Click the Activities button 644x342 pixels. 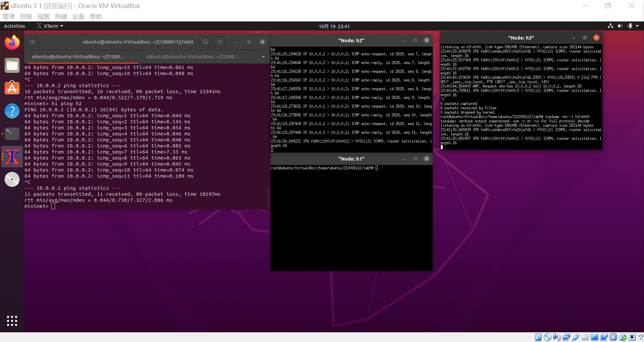pos(14,26)
